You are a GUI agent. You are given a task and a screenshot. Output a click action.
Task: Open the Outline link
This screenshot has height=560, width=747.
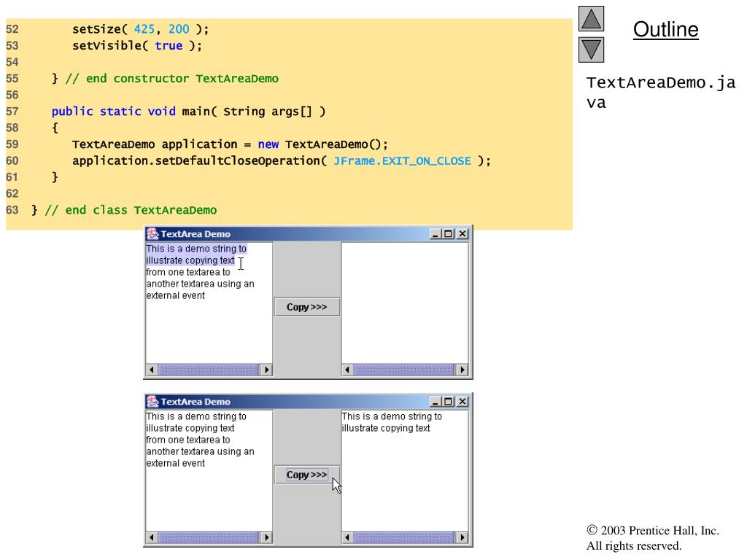point(665,29)
